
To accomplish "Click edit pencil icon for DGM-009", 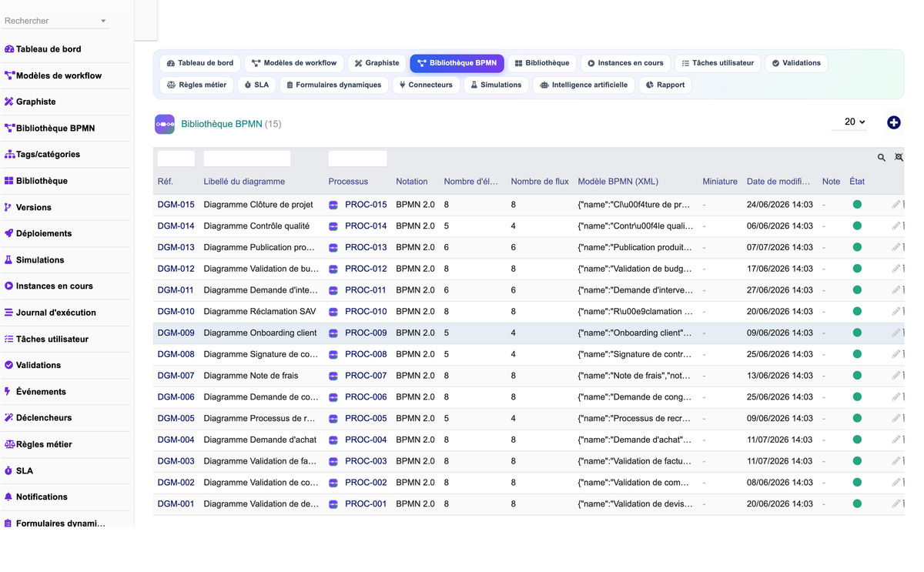I will point(896,333).
